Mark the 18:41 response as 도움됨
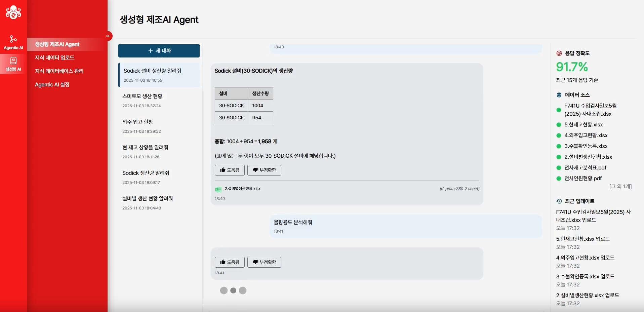The width and height of the screenshot is (644, 312). [x=230, y=262]
